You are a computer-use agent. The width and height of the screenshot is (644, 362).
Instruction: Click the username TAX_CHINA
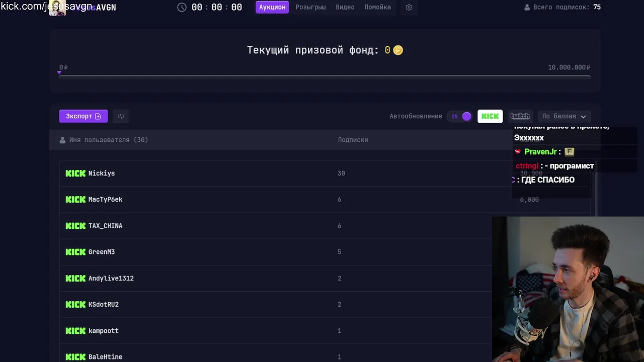point(106,226)
